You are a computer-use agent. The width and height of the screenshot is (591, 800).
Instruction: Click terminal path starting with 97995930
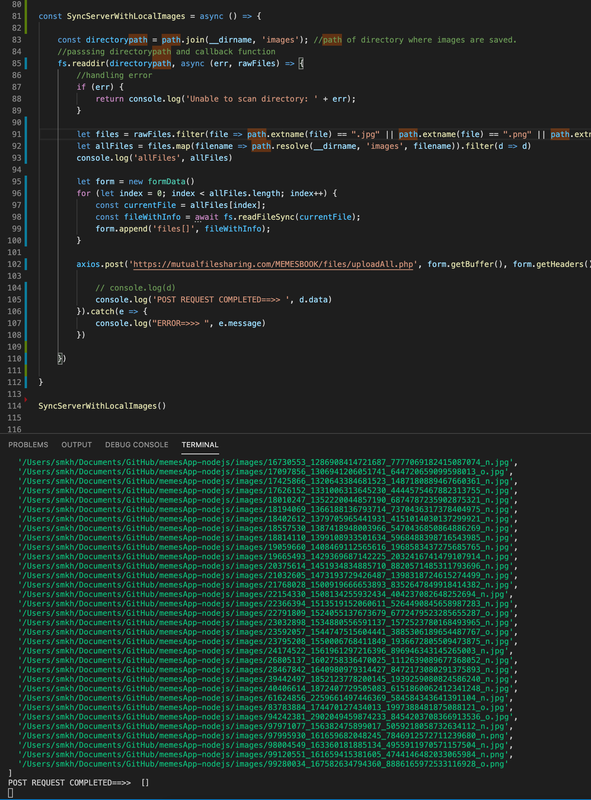pos(265,736)
